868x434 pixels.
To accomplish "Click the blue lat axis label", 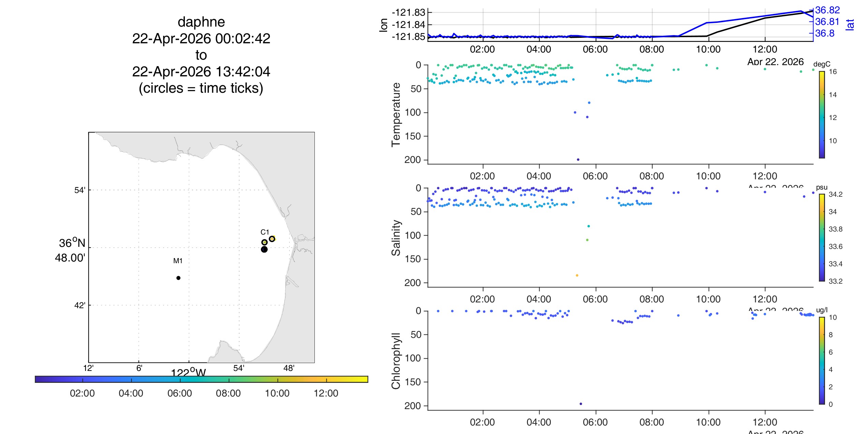I will (x=850, y=25).
